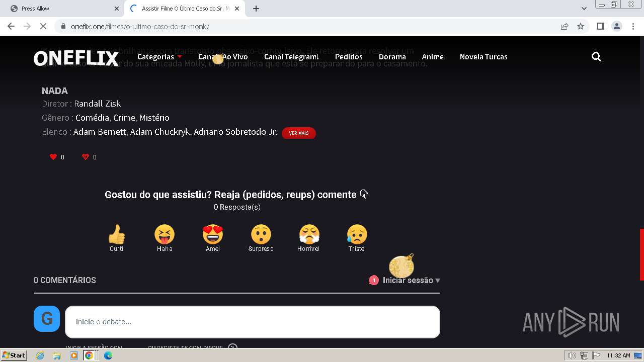This screenshot has width=644, height=362.
Task: Click the browser address bar URL
Action: [x=140, y=26]
